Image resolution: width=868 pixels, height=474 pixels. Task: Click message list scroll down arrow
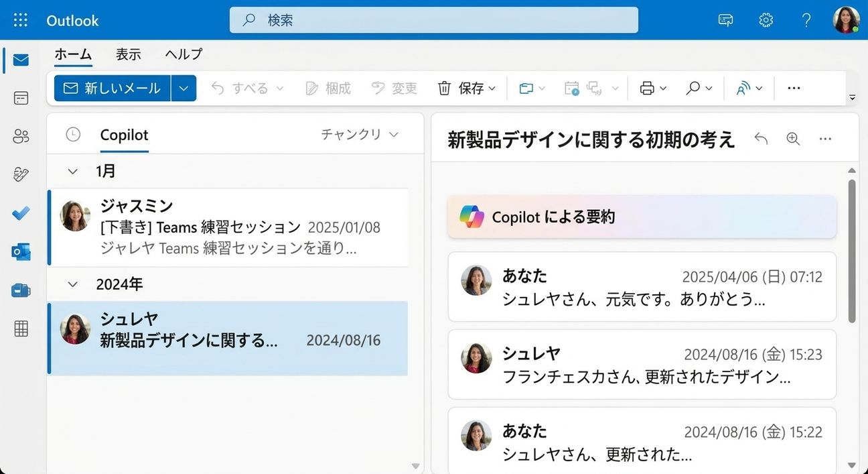[x=415, y=465]
